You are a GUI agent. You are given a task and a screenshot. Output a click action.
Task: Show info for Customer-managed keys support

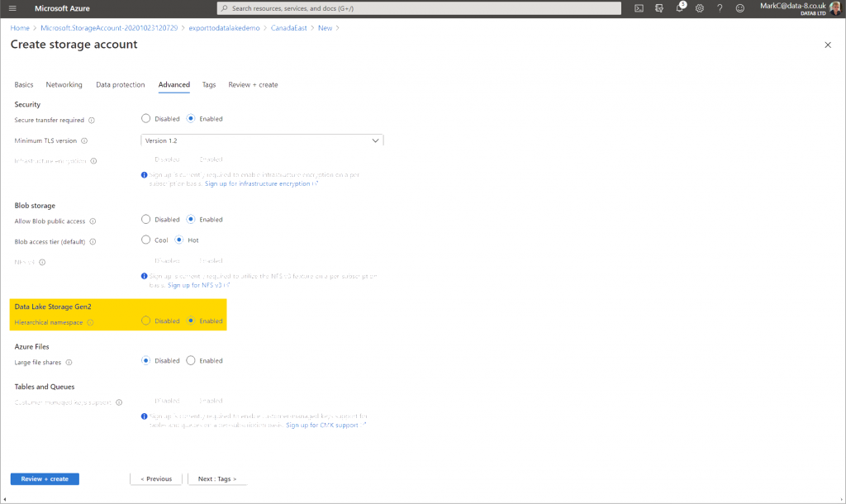coord(119,402)
